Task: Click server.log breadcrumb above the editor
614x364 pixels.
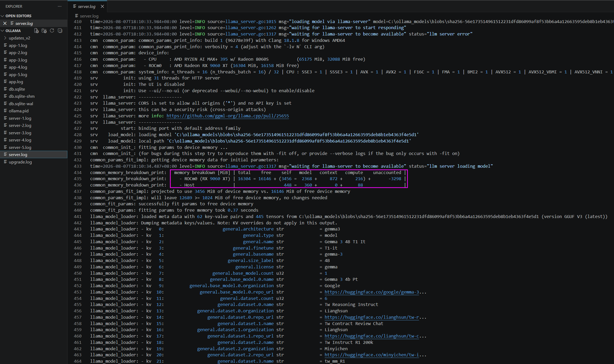Action: (89, 16)
